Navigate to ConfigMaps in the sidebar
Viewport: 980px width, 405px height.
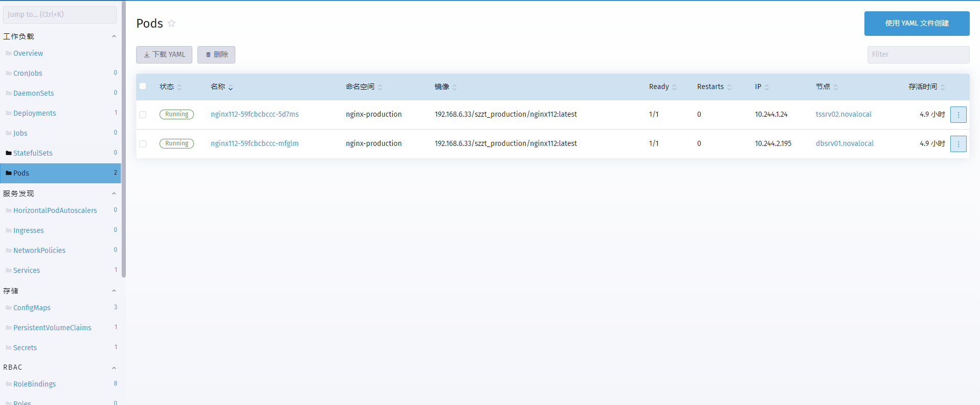point(32,308)
